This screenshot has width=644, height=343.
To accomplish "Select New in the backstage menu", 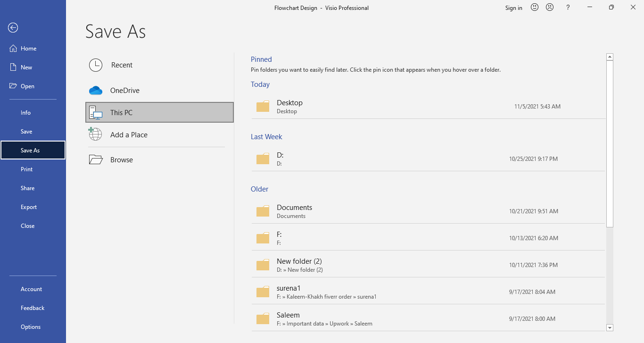I will (33, 67).
